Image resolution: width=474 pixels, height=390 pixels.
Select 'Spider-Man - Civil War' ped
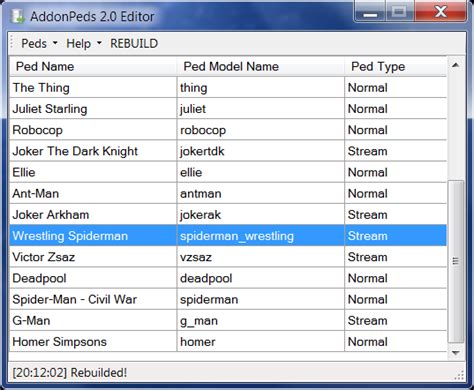point(75,299)
